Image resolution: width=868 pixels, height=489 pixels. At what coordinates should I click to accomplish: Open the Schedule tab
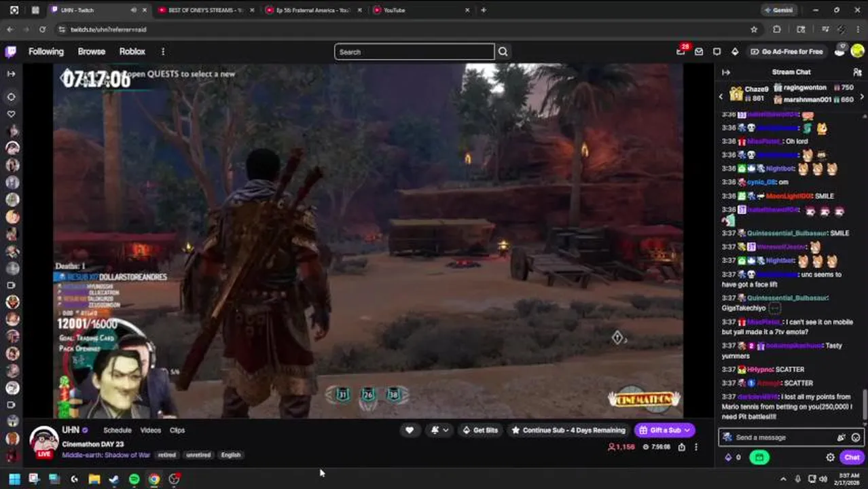point(117,430)
